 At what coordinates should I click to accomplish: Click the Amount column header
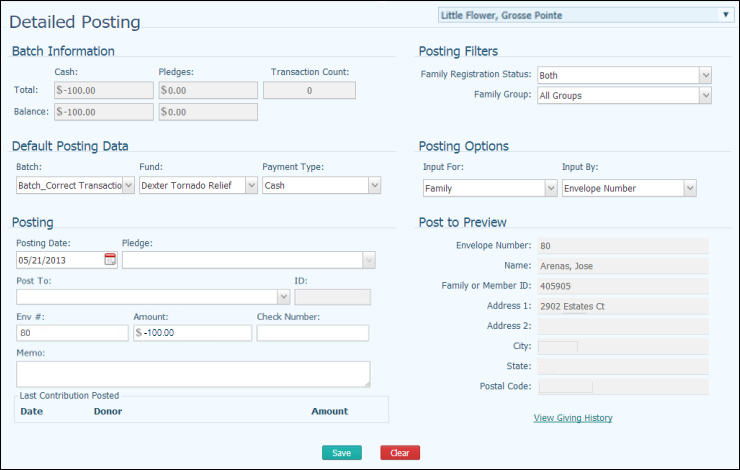pos(329,411)
